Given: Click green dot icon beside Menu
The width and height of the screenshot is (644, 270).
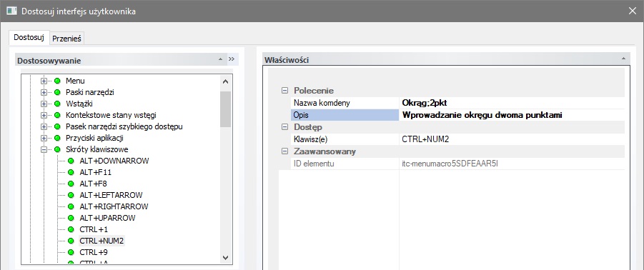Looking at the screenshot, I should [57, 81].
